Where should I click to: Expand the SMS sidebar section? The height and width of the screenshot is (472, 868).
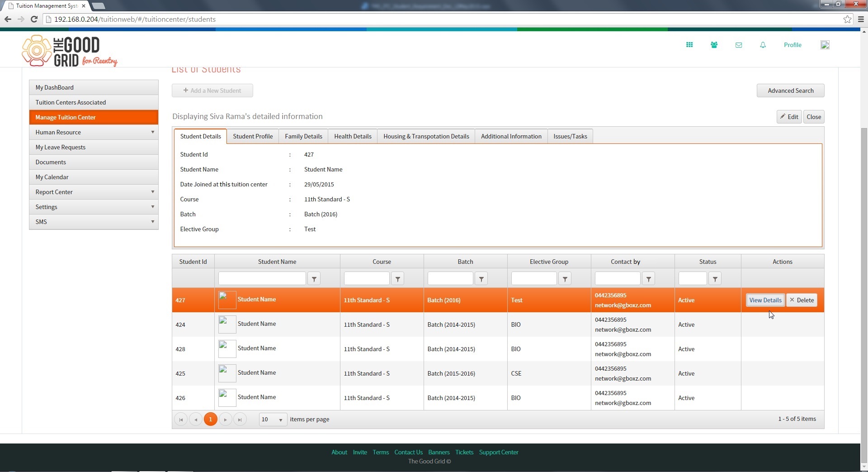coord(94,222)
